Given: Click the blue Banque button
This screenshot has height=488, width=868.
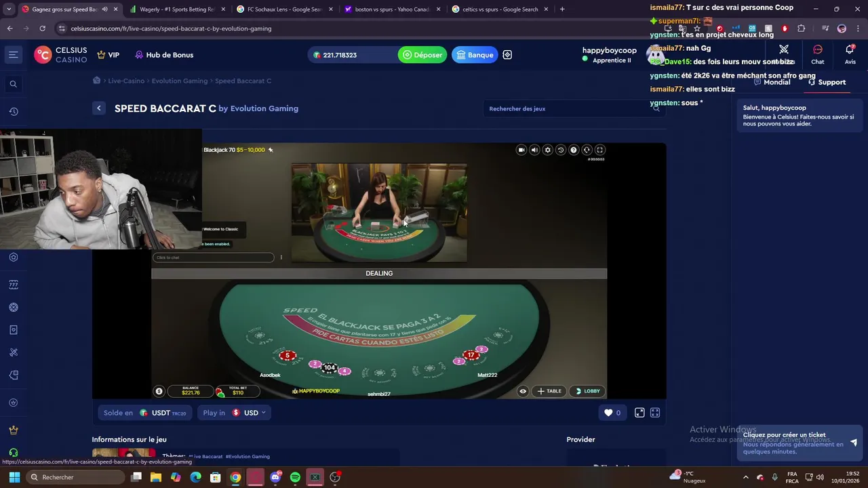Looking at the screenshot, I should [475, 55].
